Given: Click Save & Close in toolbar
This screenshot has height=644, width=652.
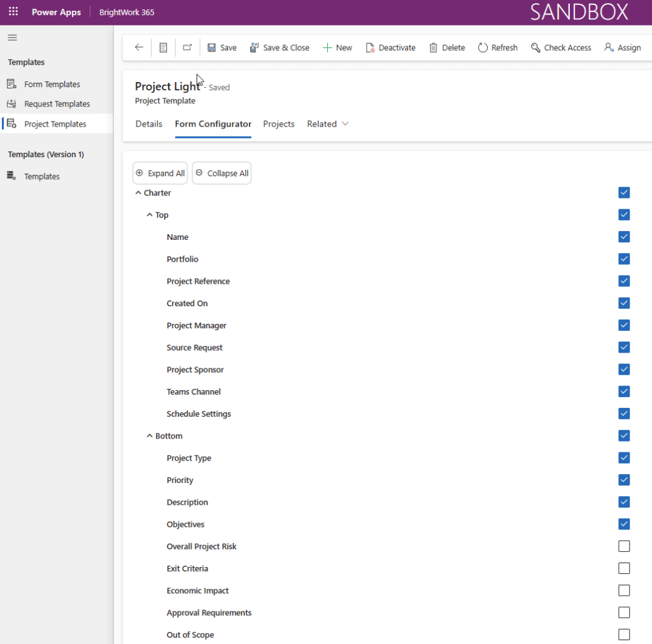Looking at the screenshot, I should pyautogui.click(x=280, y=48).
